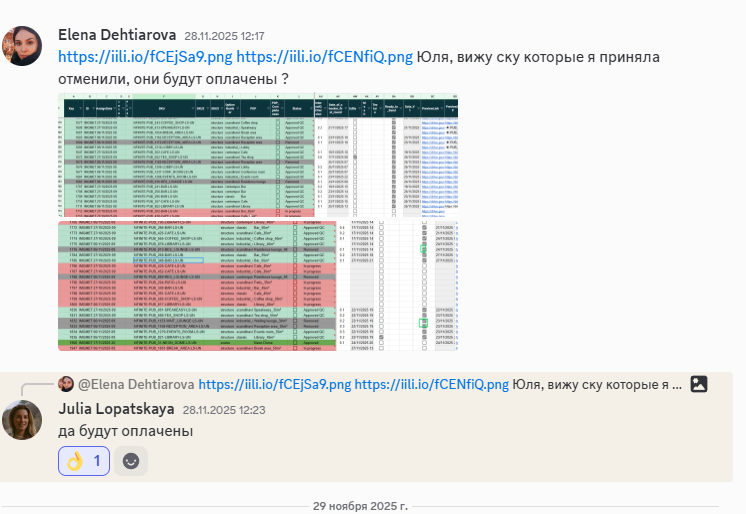This screenshot has width=746, height=514.
Task: Jump to original message via reply preview text
Action: click(597, 384)
